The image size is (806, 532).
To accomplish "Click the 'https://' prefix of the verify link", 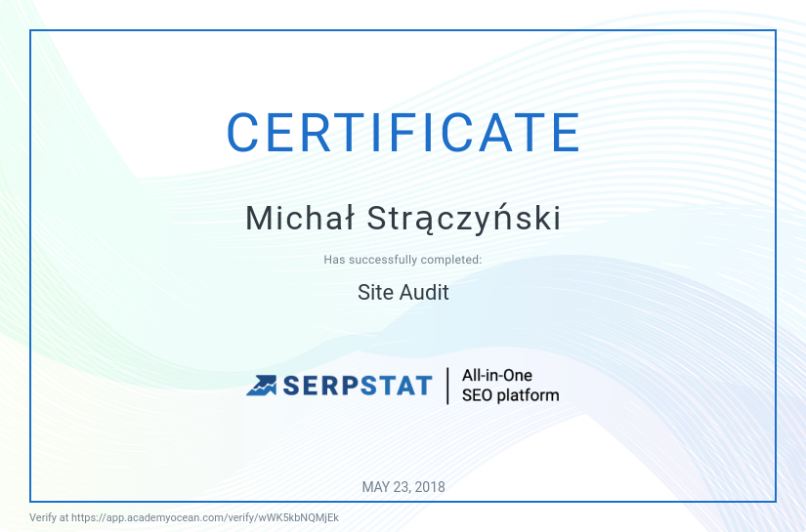I will coord(87,517).
